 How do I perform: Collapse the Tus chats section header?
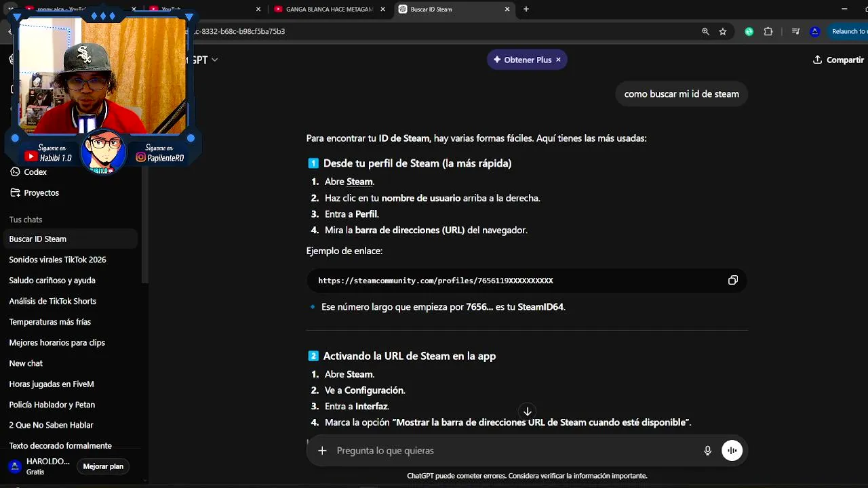pyautogui.click(x=26, y=220)
